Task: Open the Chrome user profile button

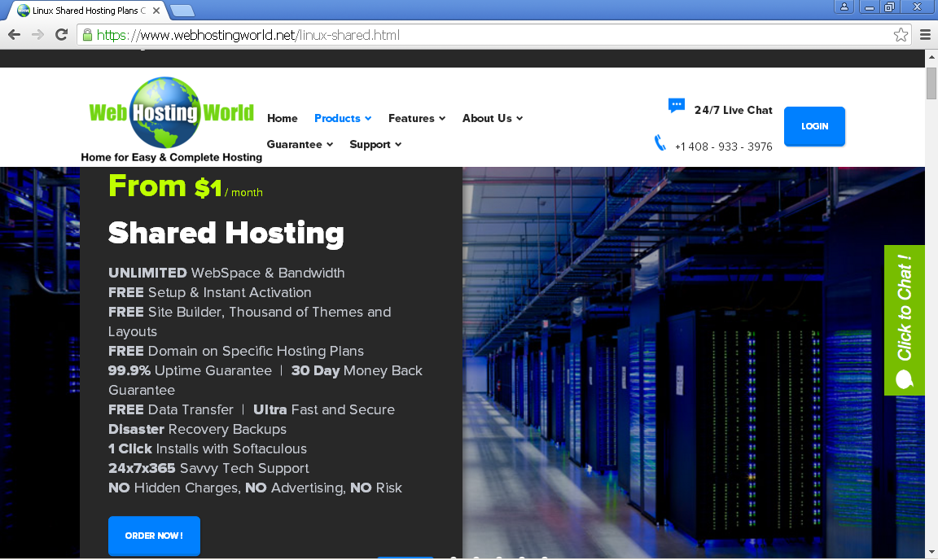Action: 844,7
